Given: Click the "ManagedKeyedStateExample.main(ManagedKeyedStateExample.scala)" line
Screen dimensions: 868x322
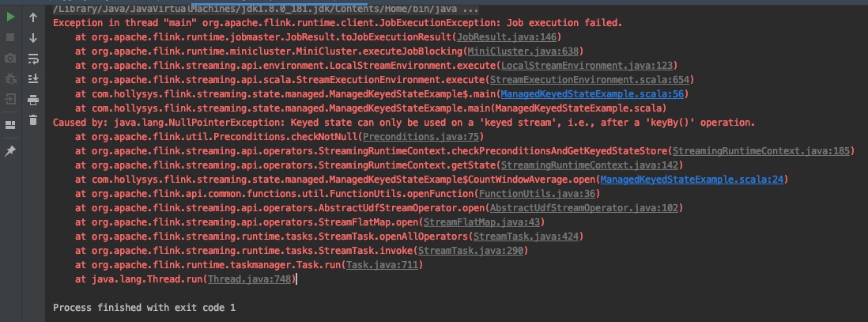Looking at the screenshot, I should 371,108.
